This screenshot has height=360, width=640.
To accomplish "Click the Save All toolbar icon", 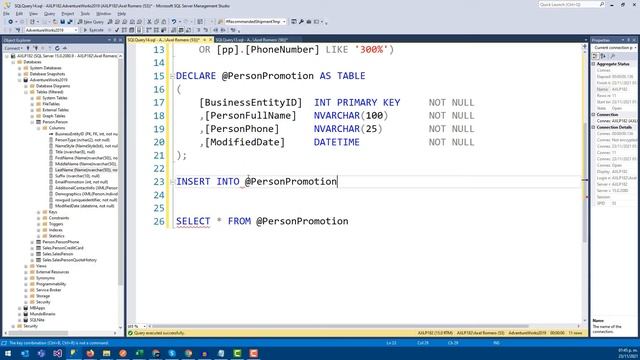I will (x=70, y=22).
